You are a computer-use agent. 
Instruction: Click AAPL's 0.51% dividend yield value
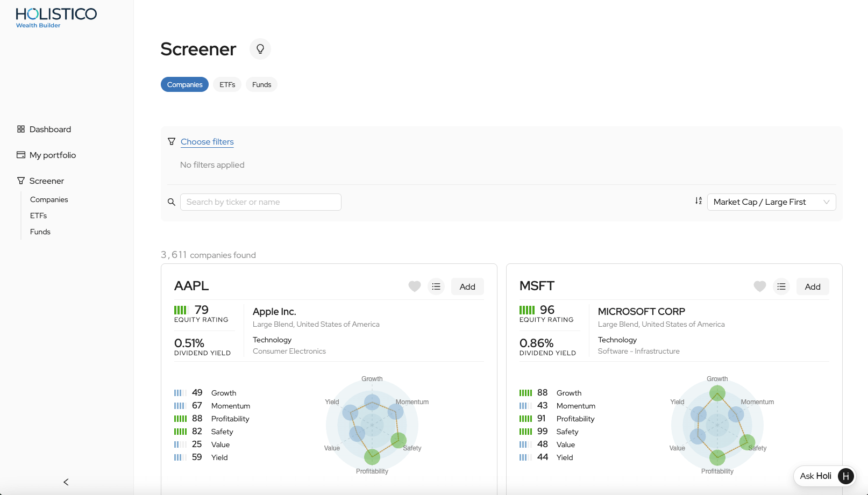[189, 343]
